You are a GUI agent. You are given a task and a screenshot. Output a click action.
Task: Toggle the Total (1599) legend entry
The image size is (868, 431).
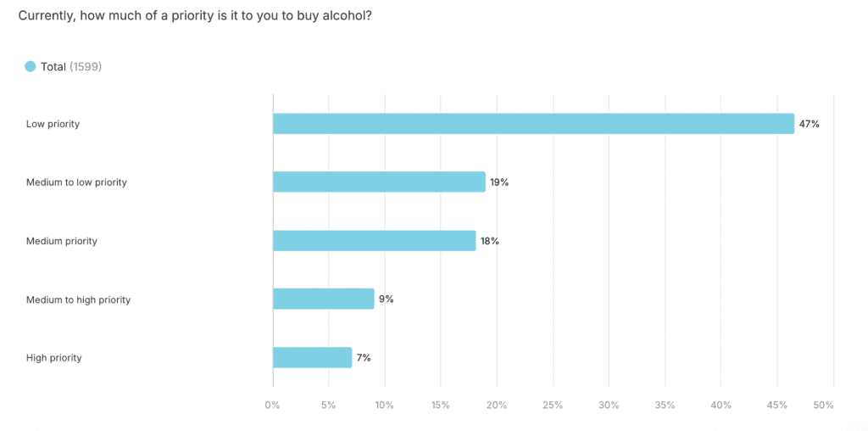tap(70, 66)
